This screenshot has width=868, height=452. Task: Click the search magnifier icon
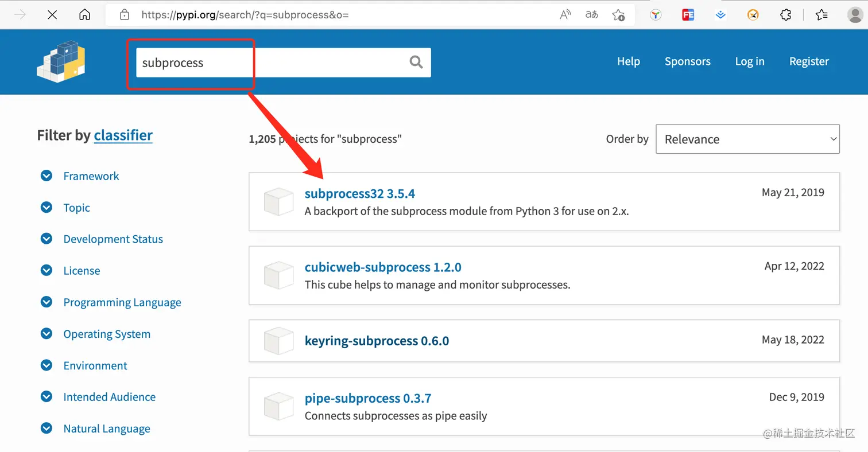[416, 62]
